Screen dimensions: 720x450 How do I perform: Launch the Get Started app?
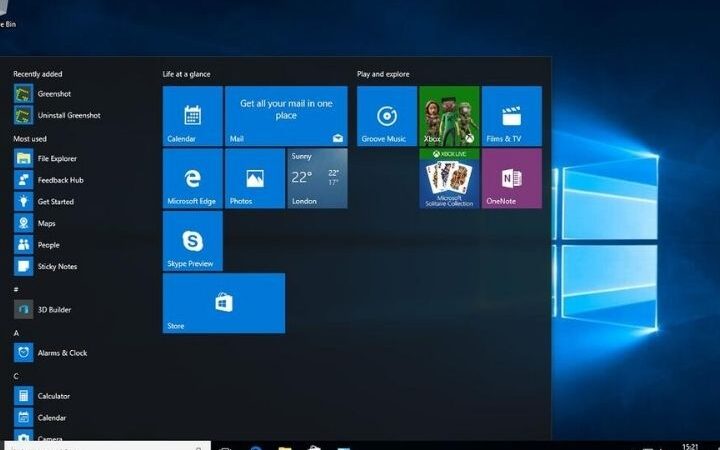(44, 202)
